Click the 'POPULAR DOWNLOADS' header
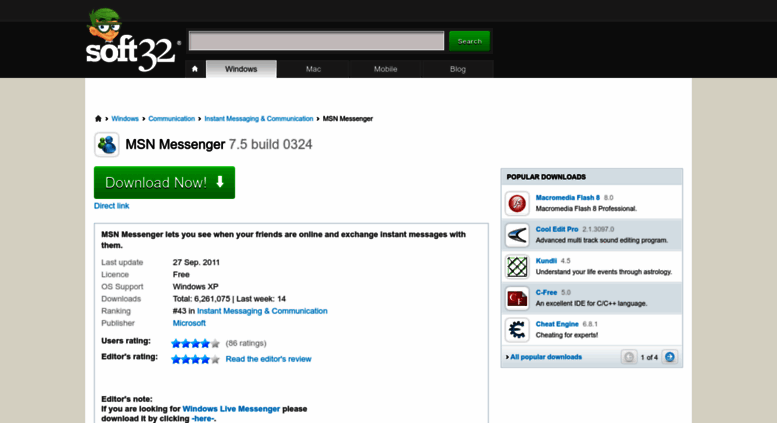The height and width of the screenshot is (423, 777). pyautogui.click(x=546, y=177)
